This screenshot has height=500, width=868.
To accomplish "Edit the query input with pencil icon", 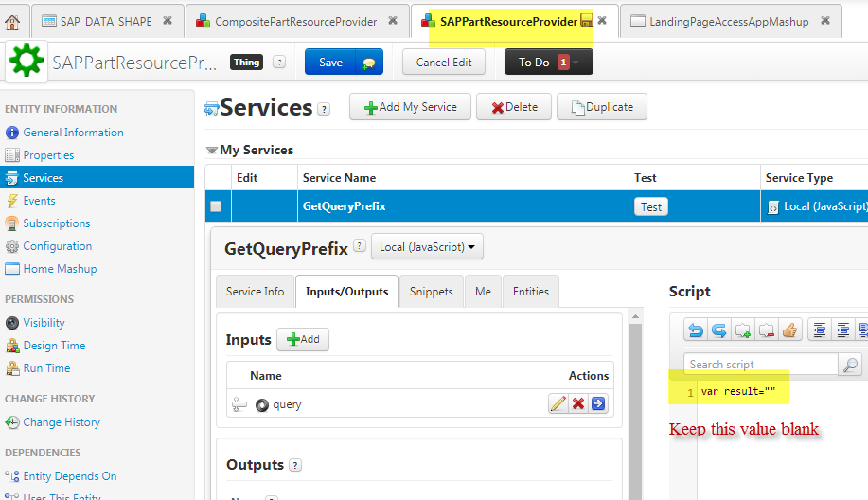I will click(x=558, y=403).
